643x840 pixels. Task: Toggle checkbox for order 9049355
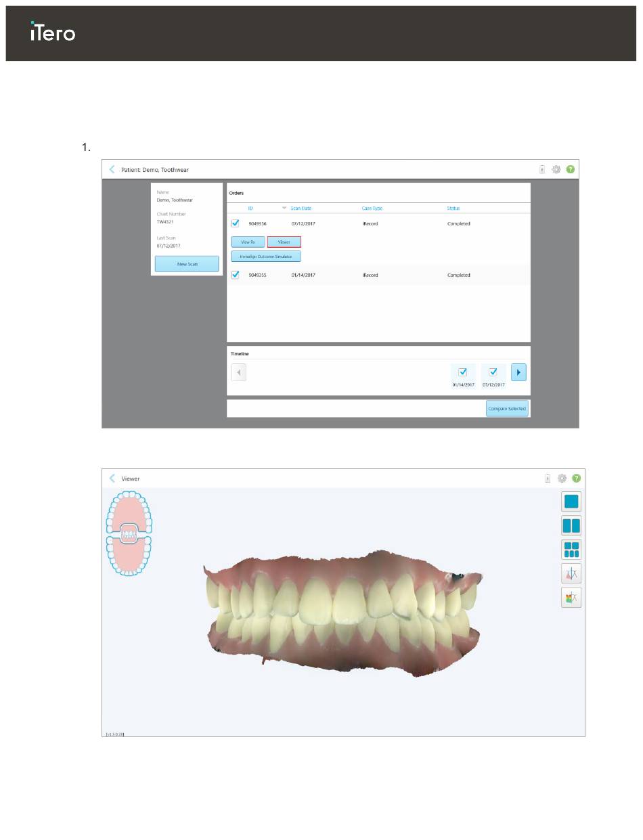(235, 275)
